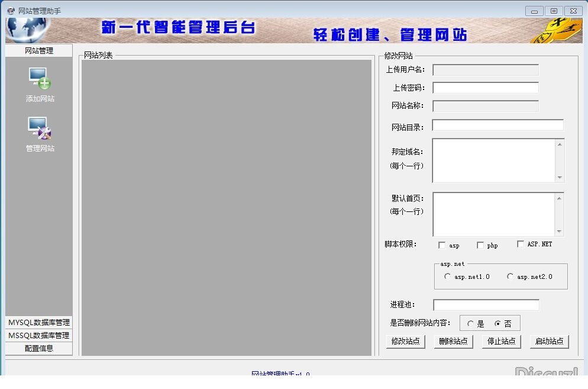Choose 是 for deleting website content
This screenshot has width=588, height=389.
(470, 323)
